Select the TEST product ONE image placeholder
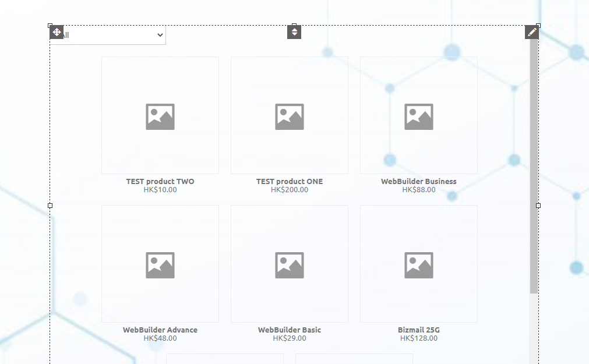The image size is (589, 364). [290, 115]
